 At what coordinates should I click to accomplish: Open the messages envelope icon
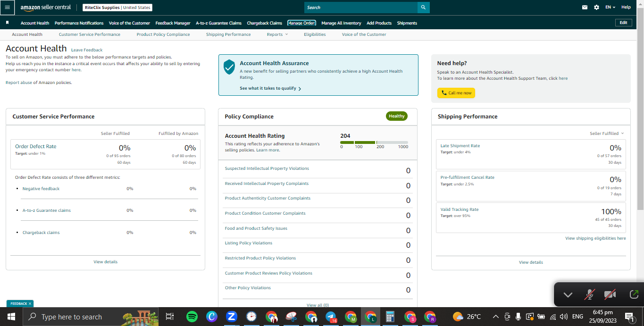(585, 7)
